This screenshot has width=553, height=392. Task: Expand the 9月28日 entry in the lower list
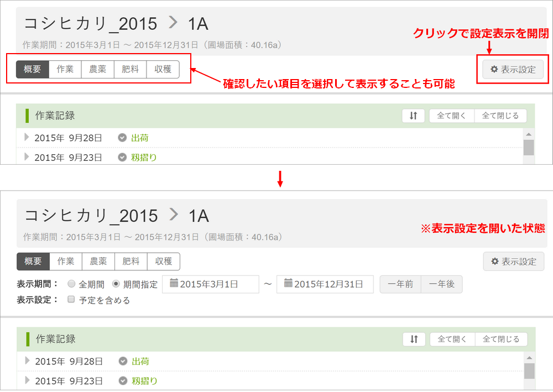pyautogui.click(x=27, y=361)
